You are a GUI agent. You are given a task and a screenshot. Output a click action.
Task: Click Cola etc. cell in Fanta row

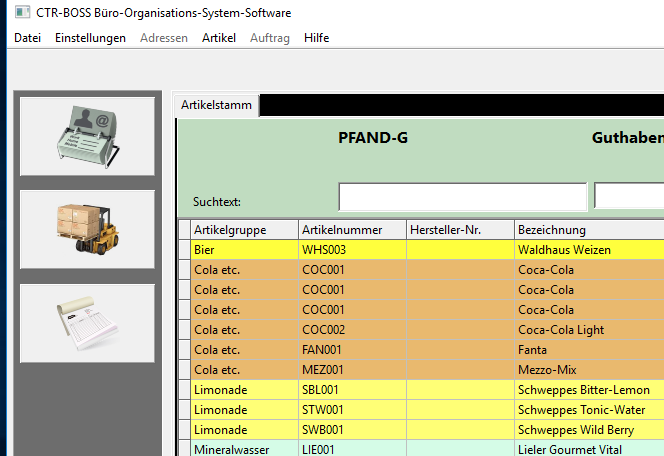tap(244, 350)
